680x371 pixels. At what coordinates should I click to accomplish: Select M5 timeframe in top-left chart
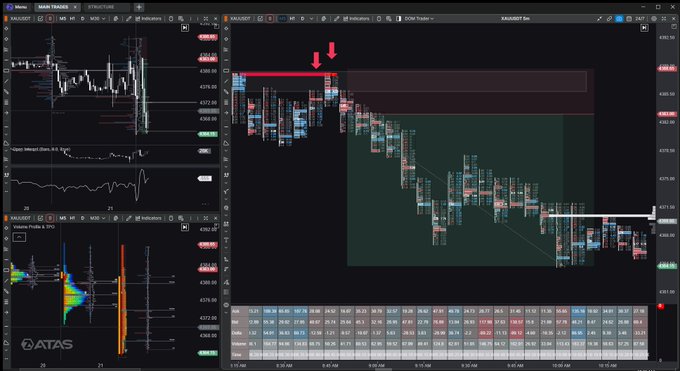pyautogui.click(x=63, y=19)
